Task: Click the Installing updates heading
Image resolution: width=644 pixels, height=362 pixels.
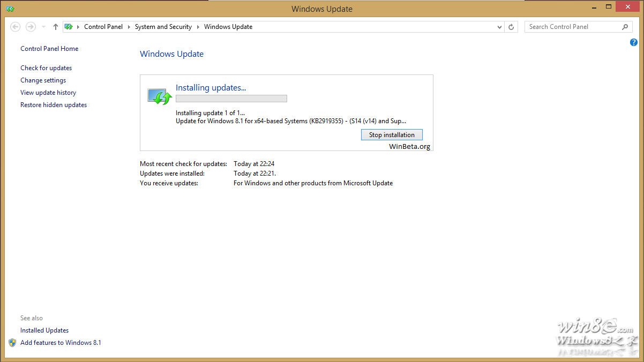Action: pyautogui.click(x=211, y=88)
